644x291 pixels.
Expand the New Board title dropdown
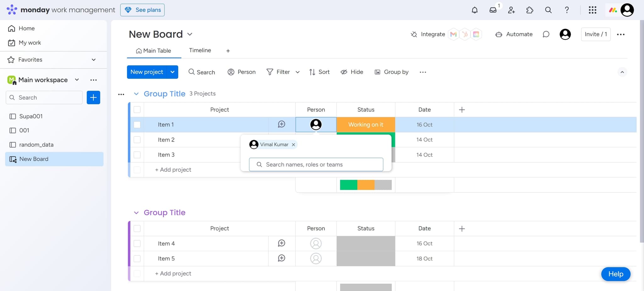190,34
